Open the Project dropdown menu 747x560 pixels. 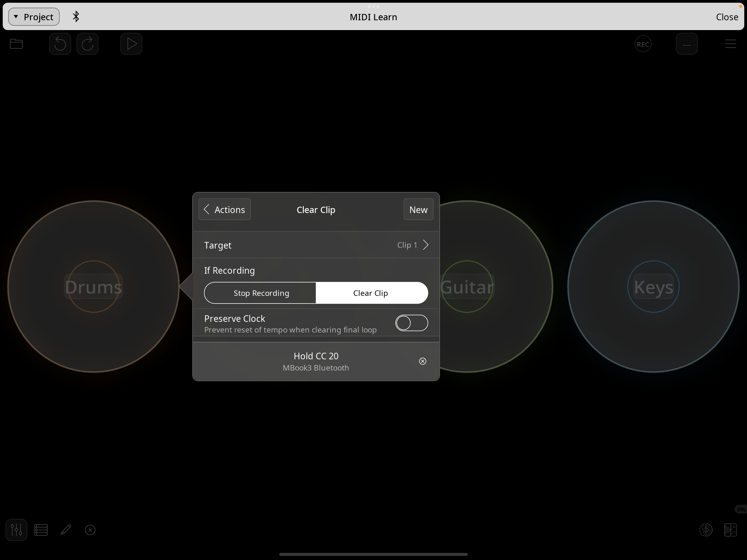tap(34, 17)
